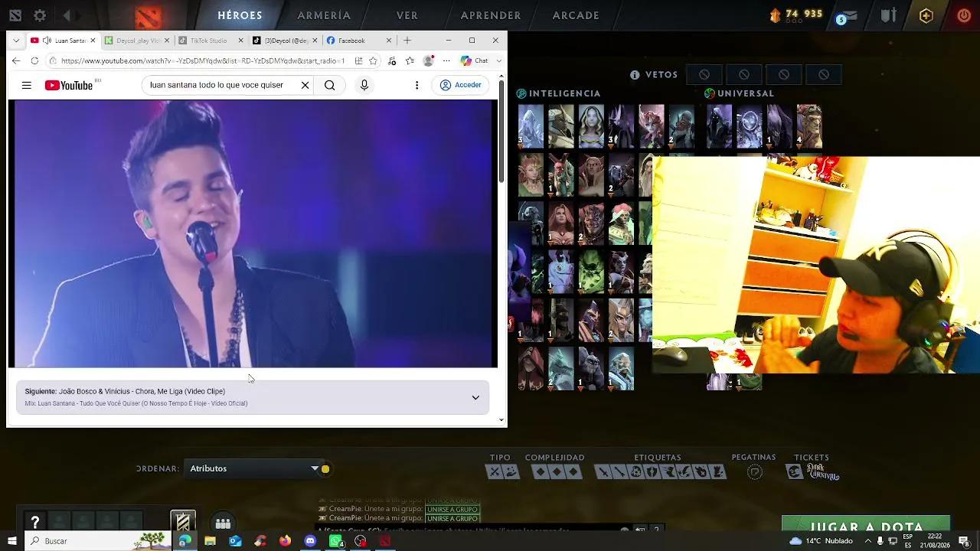Open the browser Chat copilot button
Image resolution: width=980 pixels, height=551 pixels.
pyautogui.click(x=475, y=60)
